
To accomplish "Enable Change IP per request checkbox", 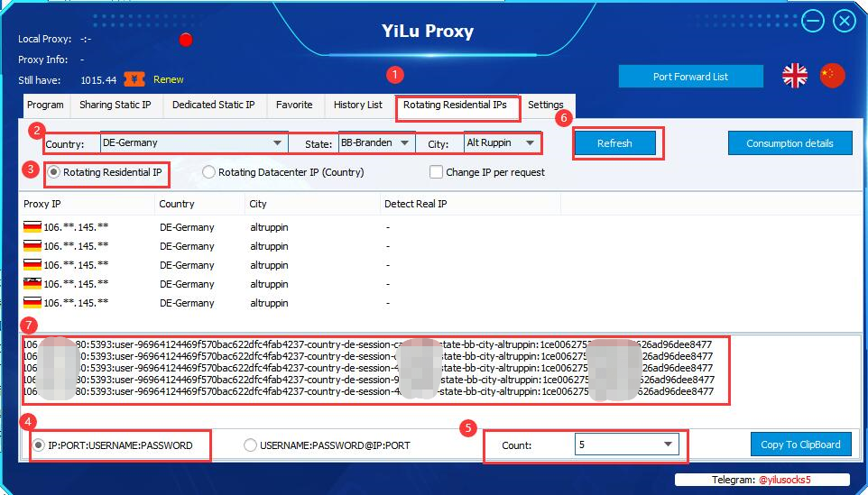I will pyautogui.click(x=436, y=172).
